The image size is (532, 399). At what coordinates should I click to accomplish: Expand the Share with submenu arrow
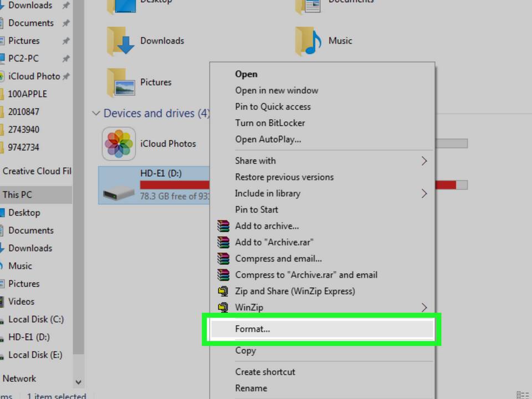point(424,161)
